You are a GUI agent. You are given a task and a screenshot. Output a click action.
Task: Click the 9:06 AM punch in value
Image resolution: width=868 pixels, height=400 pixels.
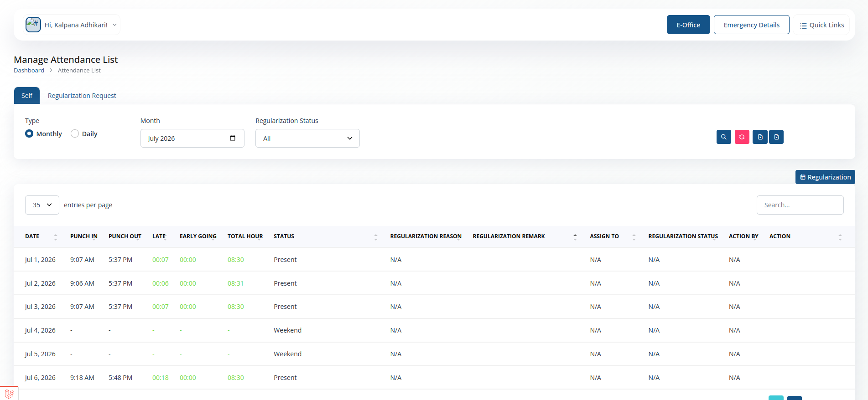pos(82,283)
